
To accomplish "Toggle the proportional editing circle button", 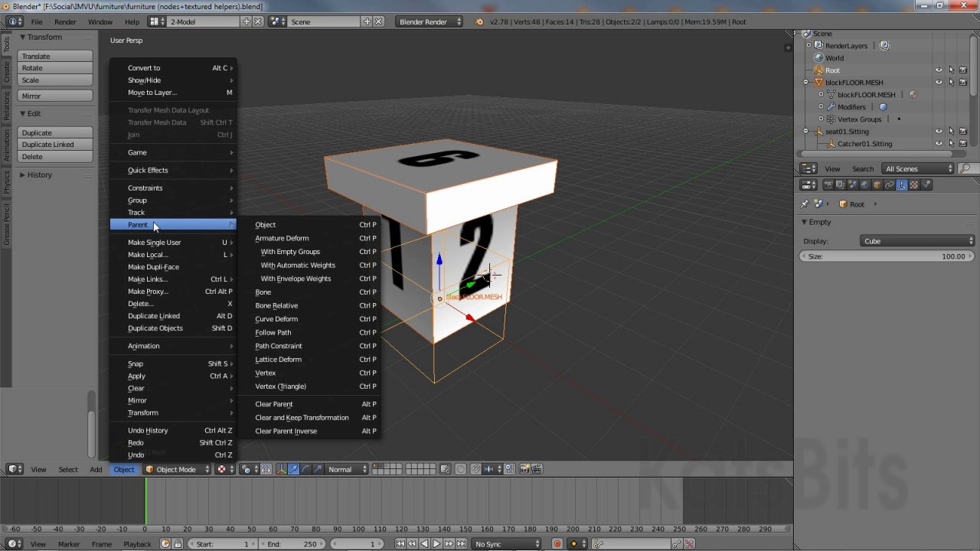I will (460, 469).
